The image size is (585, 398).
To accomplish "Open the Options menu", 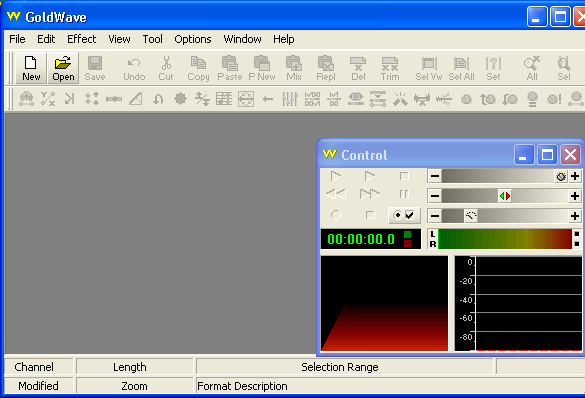I will pyautogui.click(x=193, y=39).
